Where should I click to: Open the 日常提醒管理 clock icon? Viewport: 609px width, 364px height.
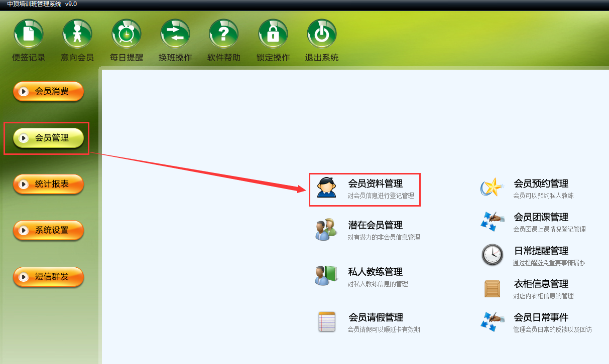point(492,255)
